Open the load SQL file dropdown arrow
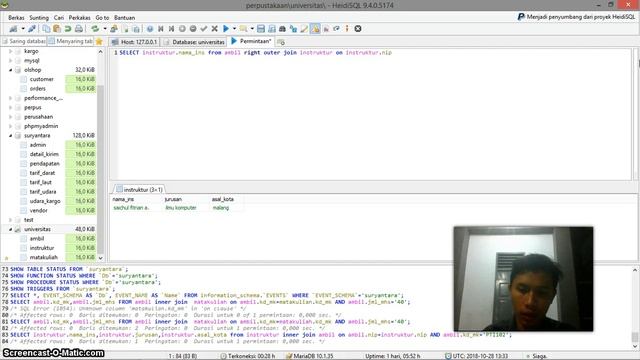 pyautogui.click(x=252, y=29)
